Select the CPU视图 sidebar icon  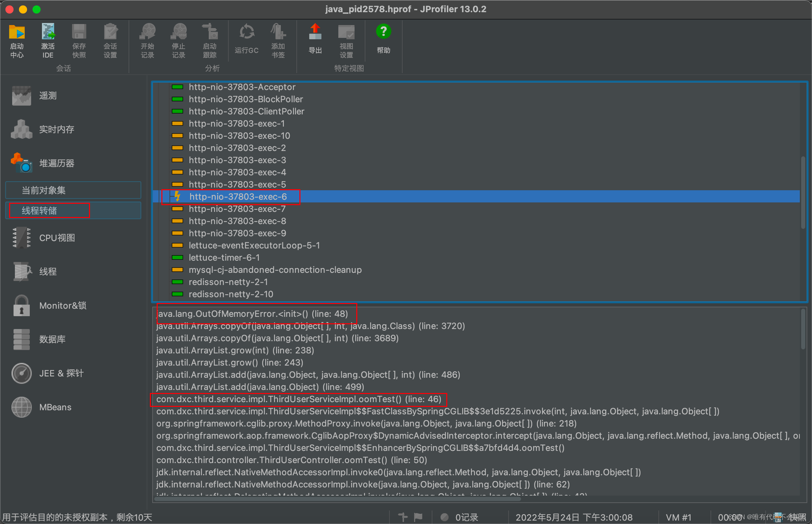point(22,238)
